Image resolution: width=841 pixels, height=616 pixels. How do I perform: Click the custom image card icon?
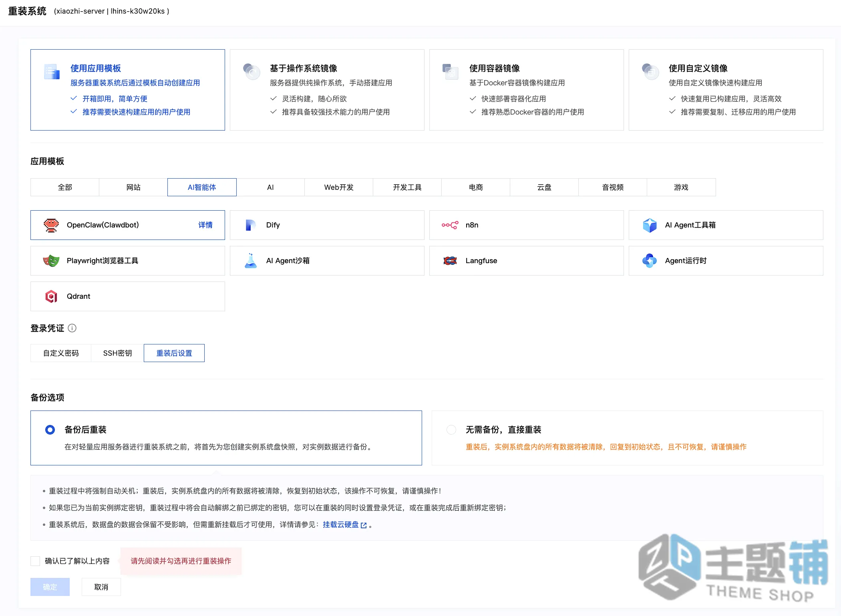point(650,72)
